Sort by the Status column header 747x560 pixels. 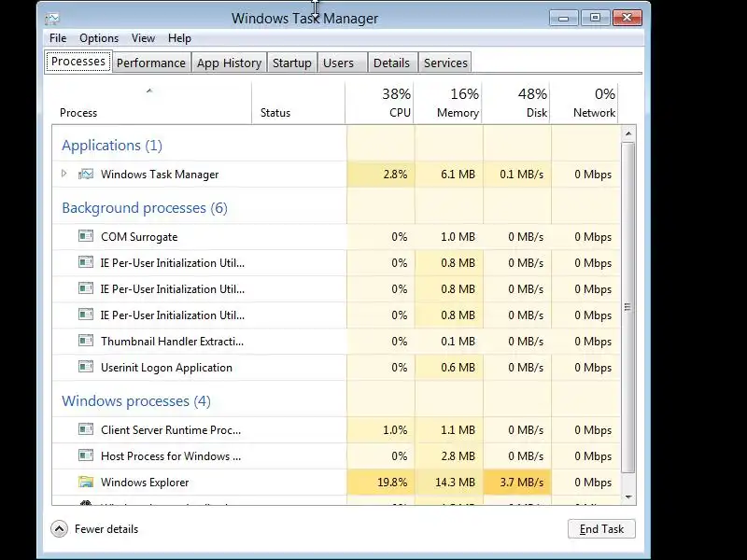[298, 104]
